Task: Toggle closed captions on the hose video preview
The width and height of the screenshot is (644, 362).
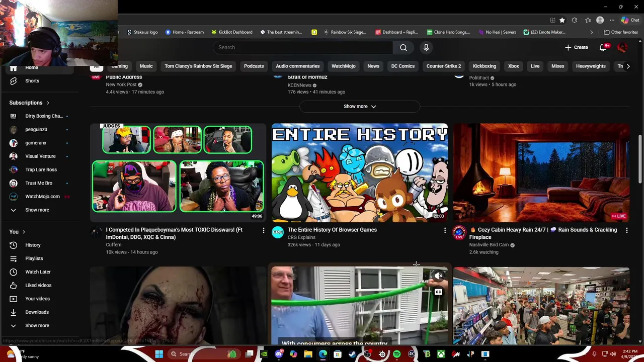Action: [438, 292]
